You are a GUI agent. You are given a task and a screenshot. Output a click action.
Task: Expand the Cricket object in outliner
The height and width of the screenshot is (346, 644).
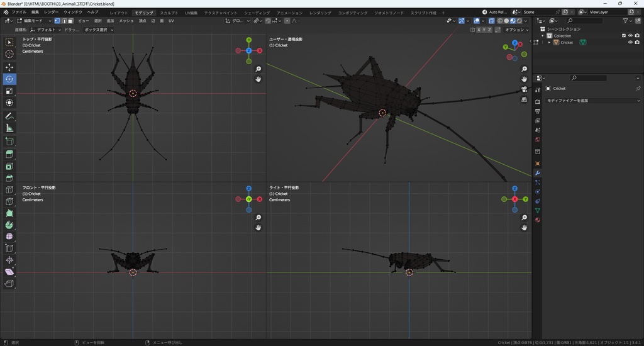[x=549, y=42]
